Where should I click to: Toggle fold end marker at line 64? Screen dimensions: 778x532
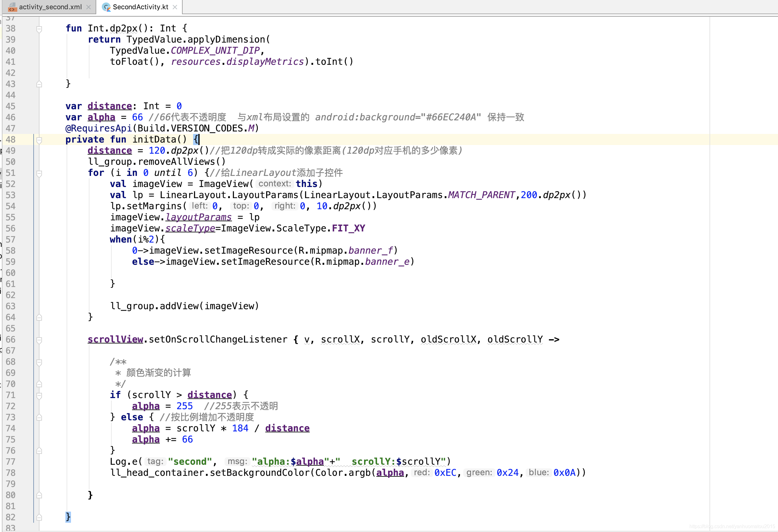39,318
